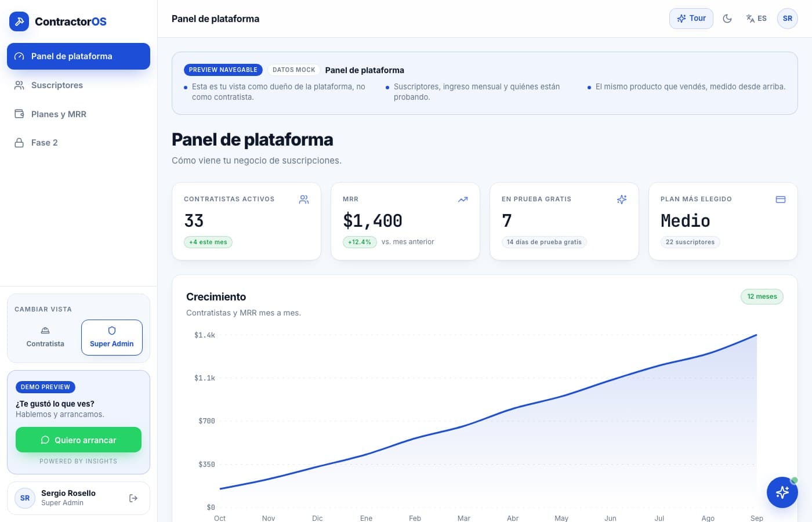Go to Suscriptores section
Image resolution: width=812 pixels, height=522 pixels.
coord(78,85)
